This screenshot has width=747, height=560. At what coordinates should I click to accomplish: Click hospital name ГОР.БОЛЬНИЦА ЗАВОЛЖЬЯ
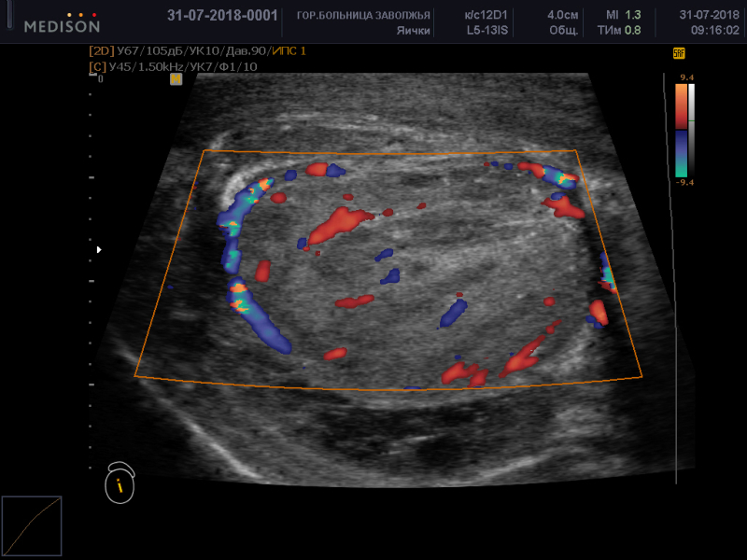pyautogui.click(x=363, y=15)
